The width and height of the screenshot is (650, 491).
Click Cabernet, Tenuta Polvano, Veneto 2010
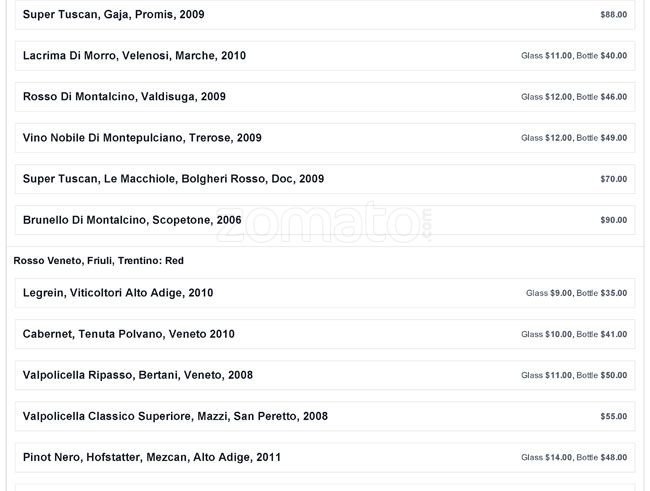(129, 334)
